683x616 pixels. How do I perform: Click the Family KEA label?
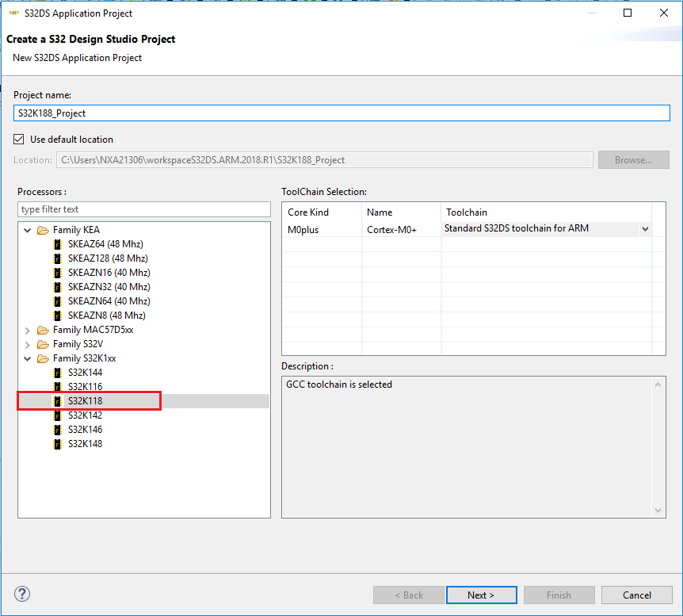coord(76,230)
